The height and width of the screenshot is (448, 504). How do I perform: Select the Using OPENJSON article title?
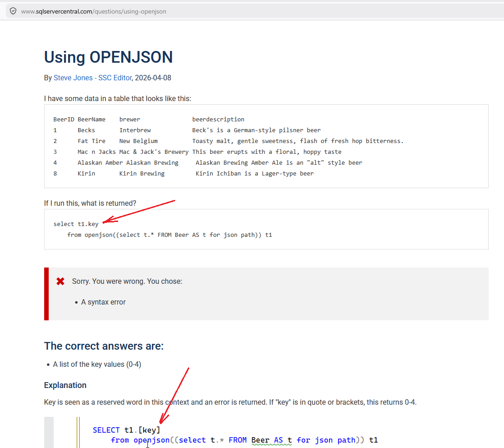click(x=108, y=57)
